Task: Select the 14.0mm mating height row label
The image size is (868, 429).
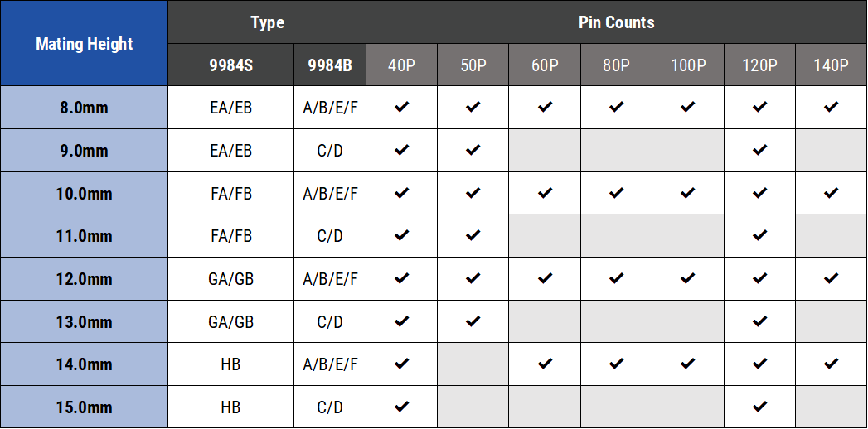Action: point(85,364)
